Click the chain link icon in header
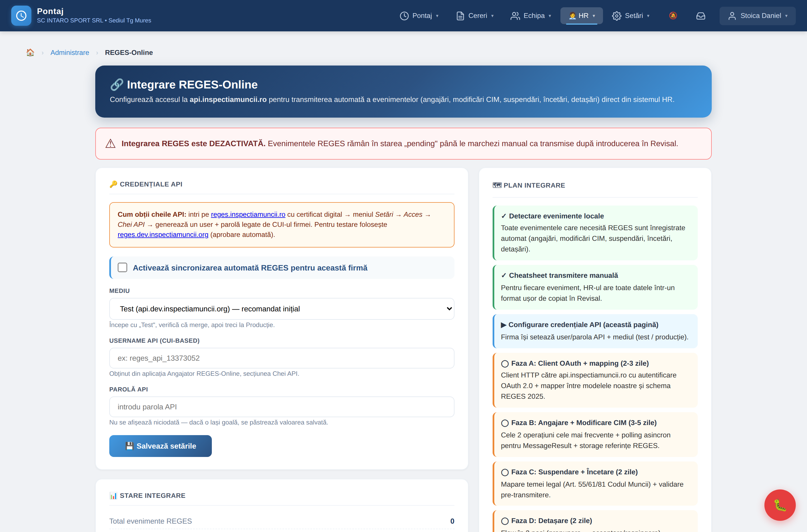The image size is (807, 532). click(x=117, y=85)
